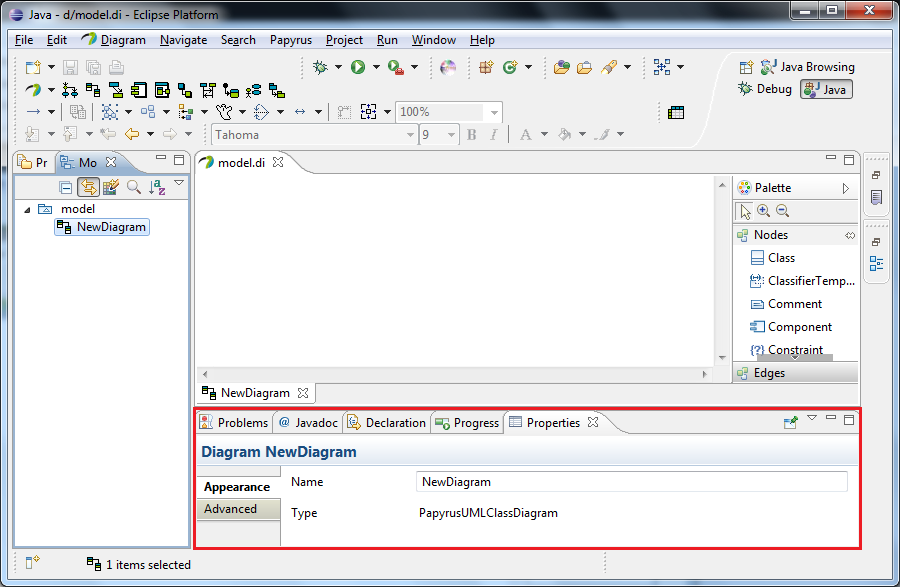Toggle Link with Editor in Model Explorer
This screenshot has width=900, height=587.
[88, 186]
